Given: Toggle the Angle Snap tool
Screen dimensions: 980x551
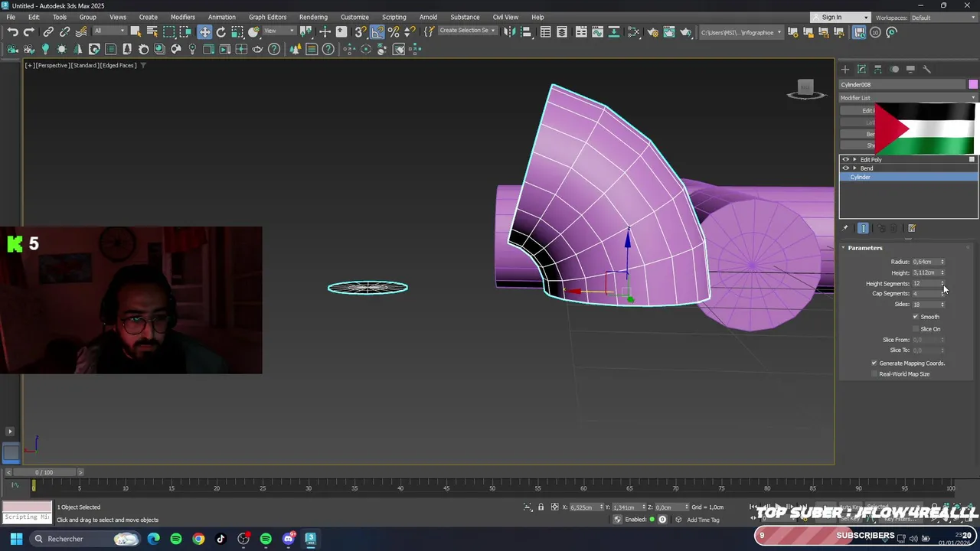Looking at the screenshot, I should [377, 32].
